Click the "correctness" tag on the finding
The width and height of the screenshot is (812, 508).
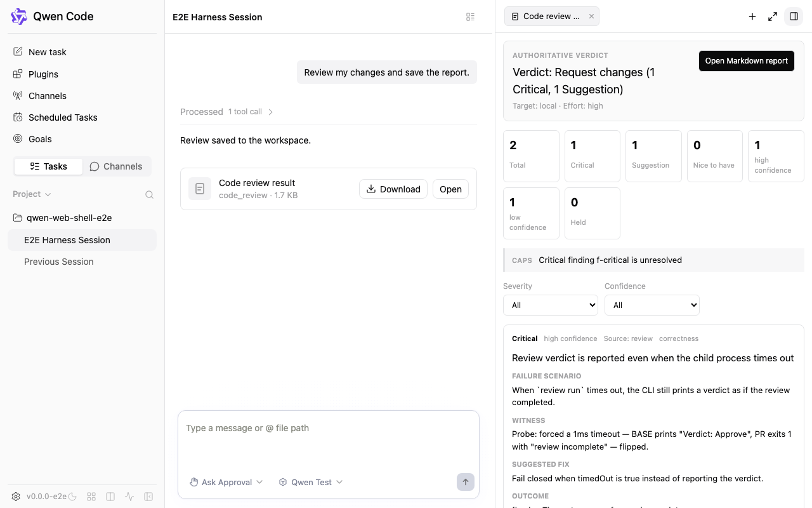click(679, 338)
